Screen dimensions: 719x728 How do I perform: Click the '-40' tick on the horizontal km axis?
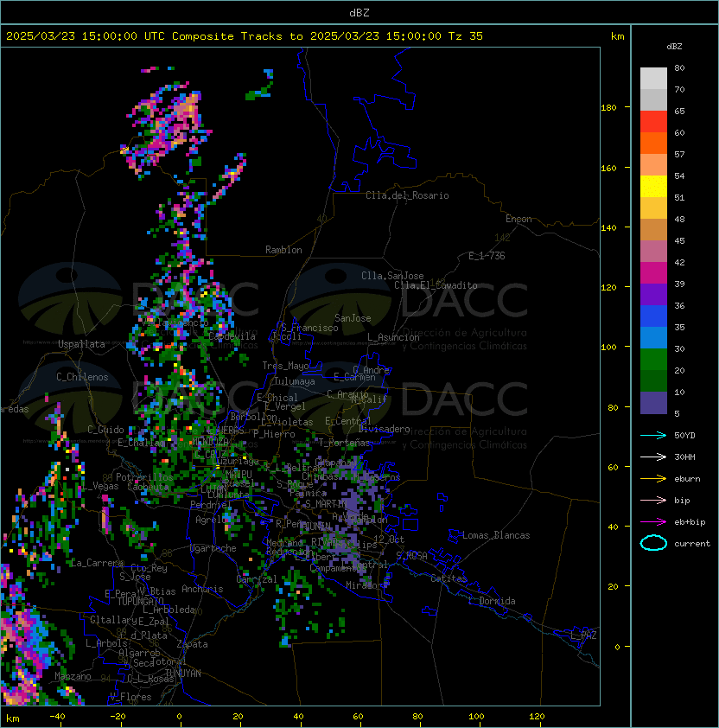pos(57,717)
